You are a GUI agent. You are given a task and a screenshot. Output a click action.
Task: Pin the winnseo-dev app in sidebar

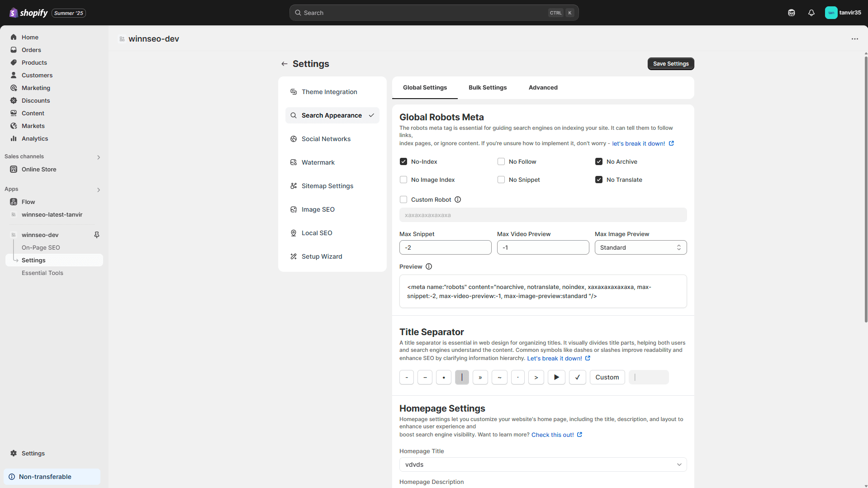pos(97,235)
